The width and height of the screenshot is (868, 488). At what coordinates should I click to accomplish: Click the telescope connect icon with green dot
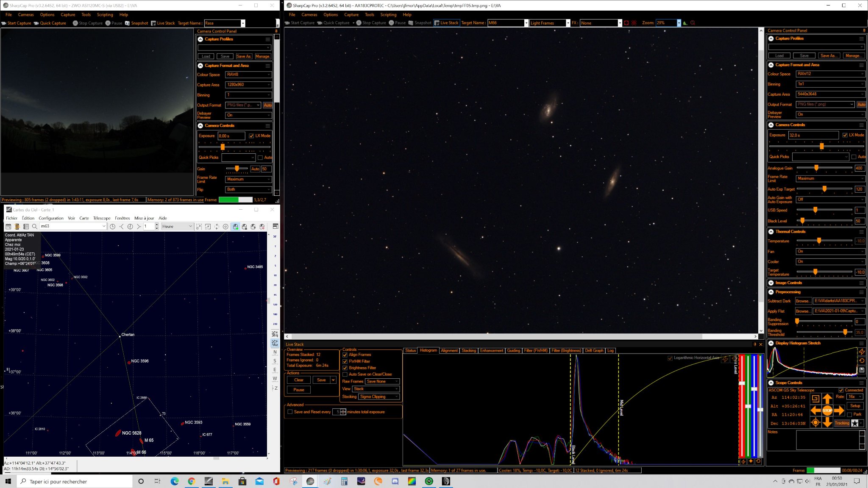236,227
